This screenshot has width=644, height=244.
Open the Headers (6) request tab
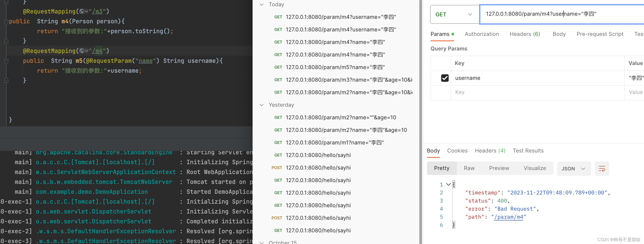(524, 34)
